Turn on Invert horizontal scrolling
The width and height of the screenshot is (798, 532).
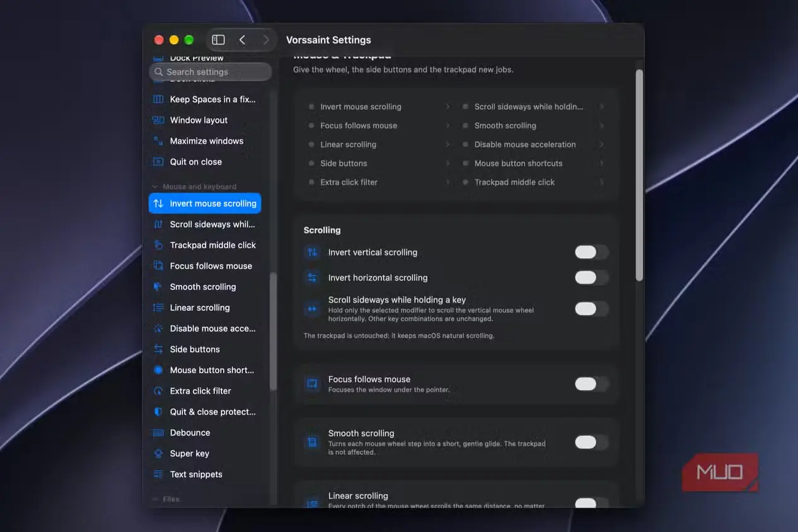pos(592,277)
